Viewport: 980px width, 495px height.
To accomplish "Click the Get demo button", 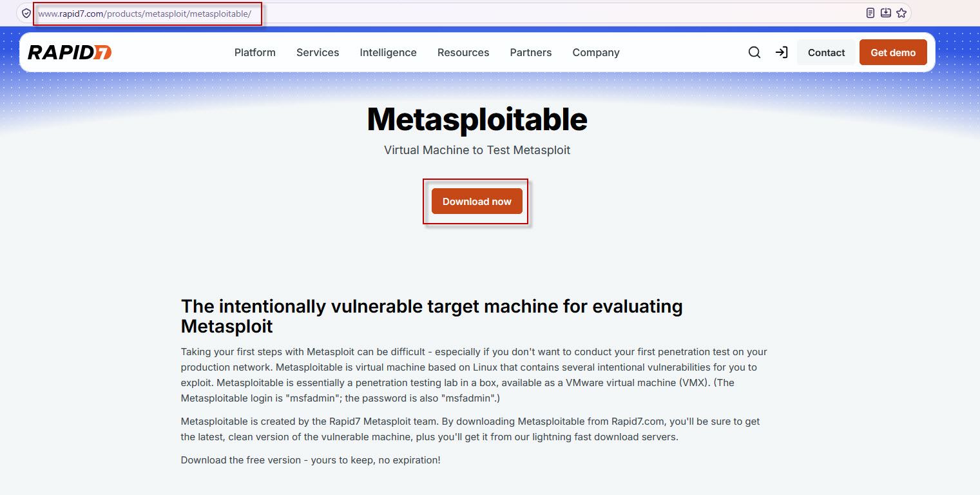I will coord(893,53).
